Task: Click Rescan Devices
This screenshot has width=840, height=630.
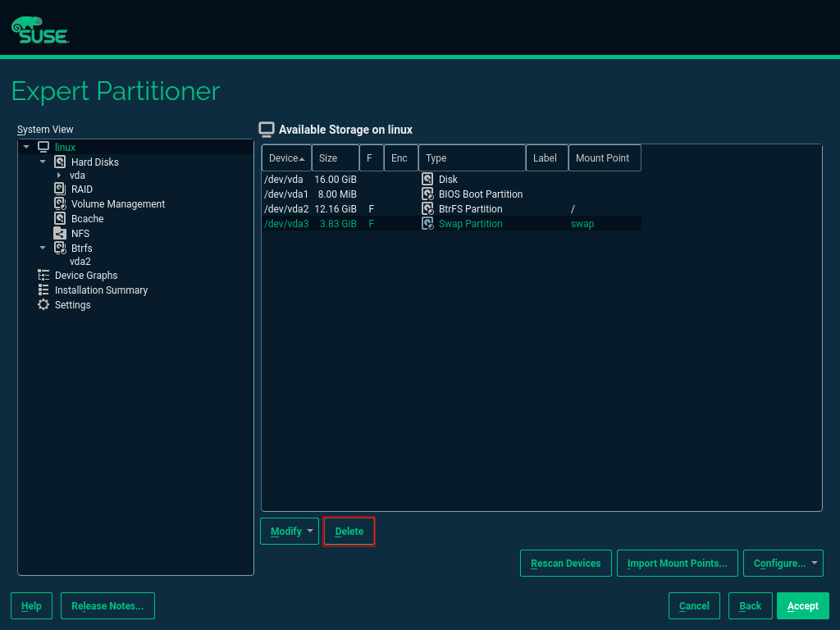Action: [565, 563]
